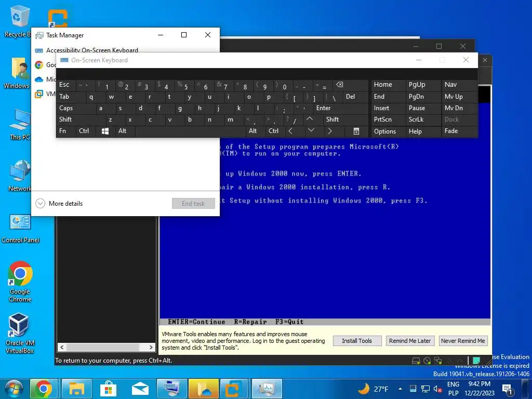Click the right arrow key on the on-screen keyboard
The width and height of the screenshot is (532, 399).
(330, 131)
